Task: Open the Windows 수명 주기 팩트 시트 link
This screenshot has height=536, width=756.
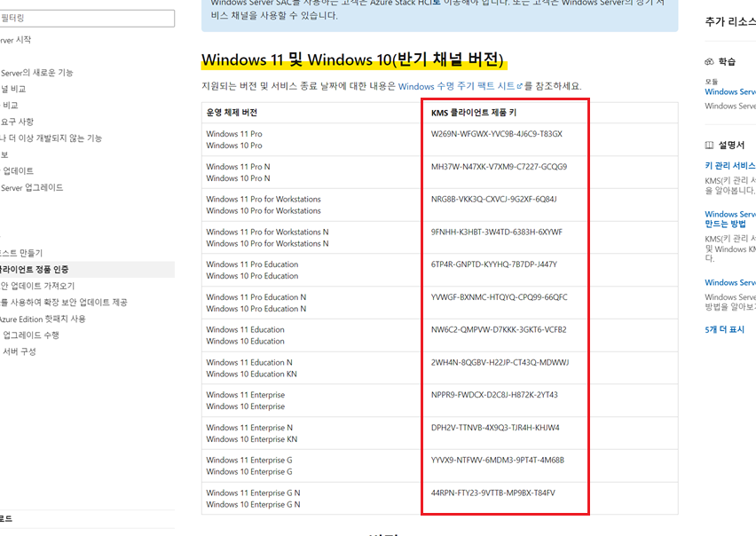Action: click(x=457, y=86)
